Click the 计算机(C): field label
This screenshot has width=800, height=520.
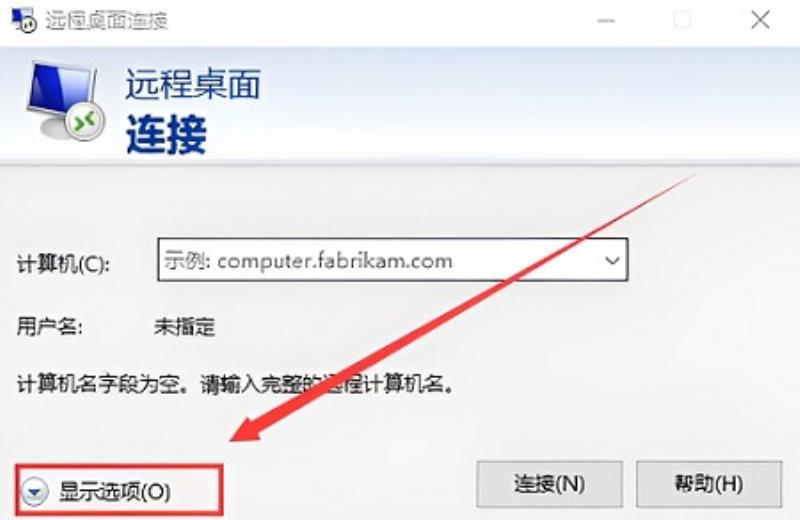63,264
